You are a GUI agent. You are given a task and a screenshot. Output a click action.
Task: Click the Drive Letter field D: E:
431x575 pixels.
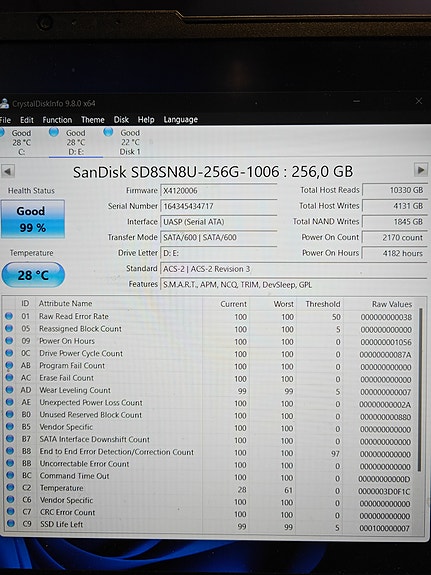tap(219, 253)
